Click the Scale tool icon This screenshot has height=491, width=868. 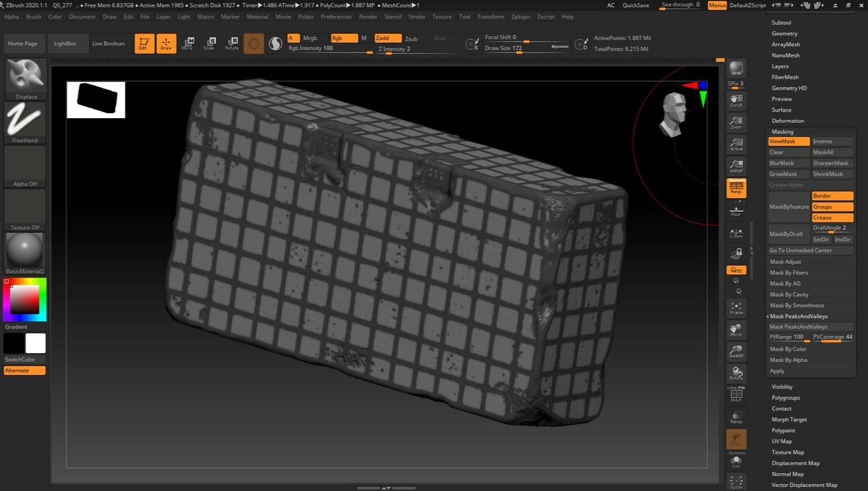tap(209, 44)
